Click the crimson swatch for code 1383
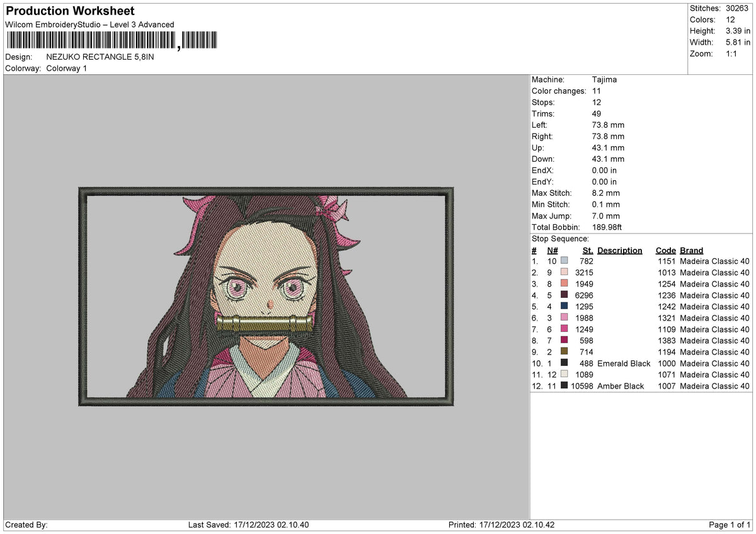The height and width of the screenshot is (534, 756). (x=564, y=341)
